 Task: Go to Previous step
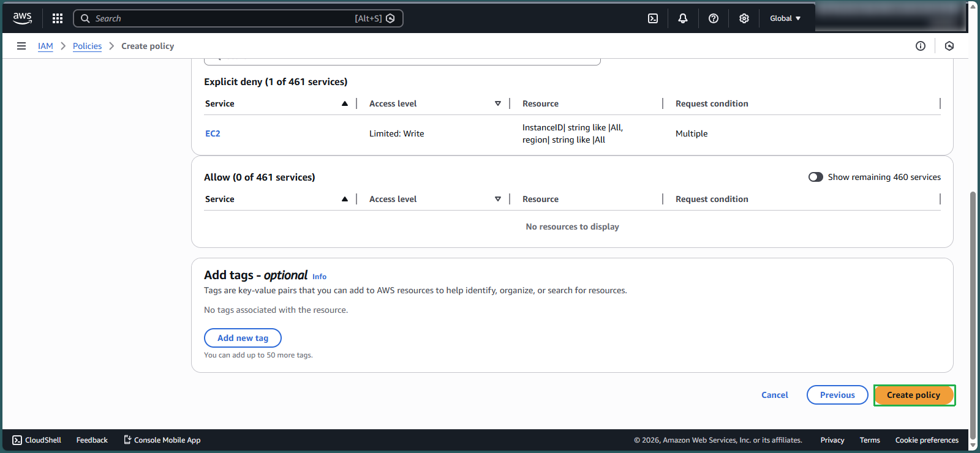(837, 395)
